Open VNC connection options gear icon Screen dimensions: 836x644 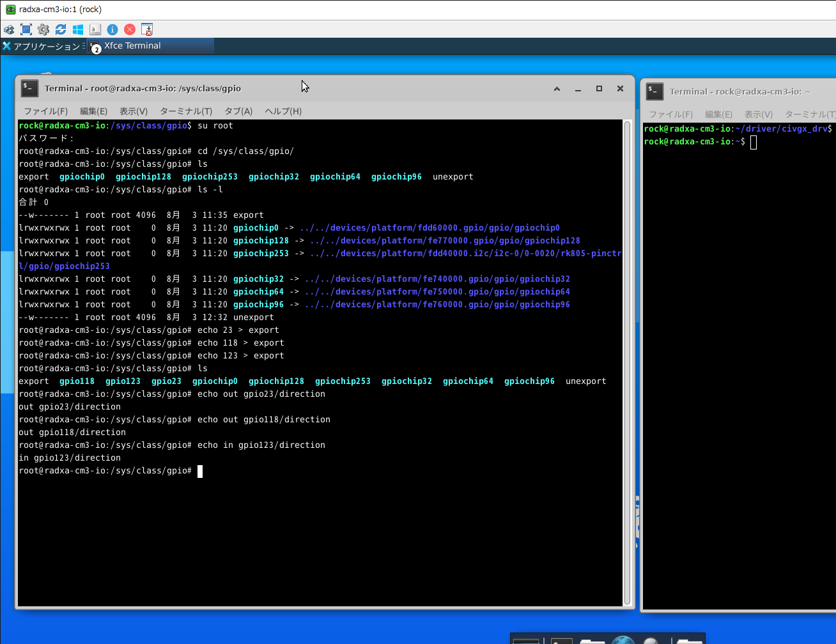point(43,29)
